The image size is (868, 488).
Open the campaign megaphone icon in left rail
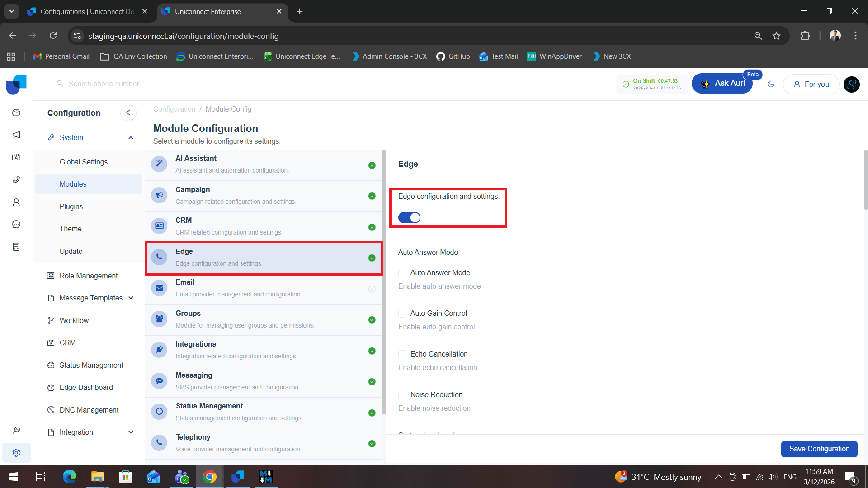(16, 135)
